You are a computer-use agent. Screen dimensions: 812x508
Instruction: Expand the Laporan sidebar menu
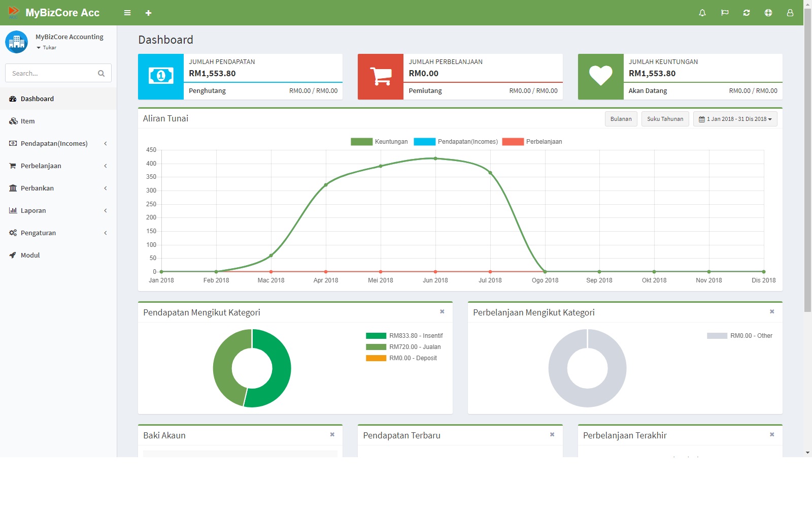[58, 210]
